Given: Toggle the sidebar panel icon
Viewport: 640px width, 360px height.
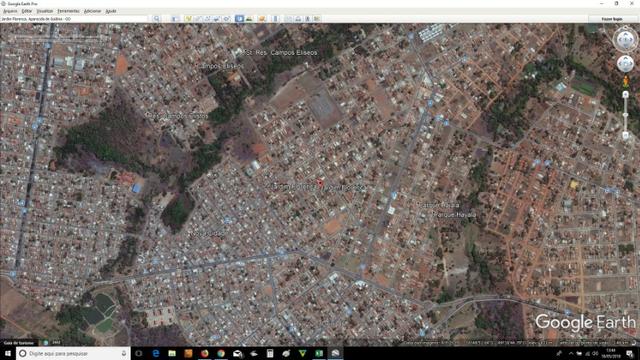Looking at the screenshot, I should click(175, 19).
